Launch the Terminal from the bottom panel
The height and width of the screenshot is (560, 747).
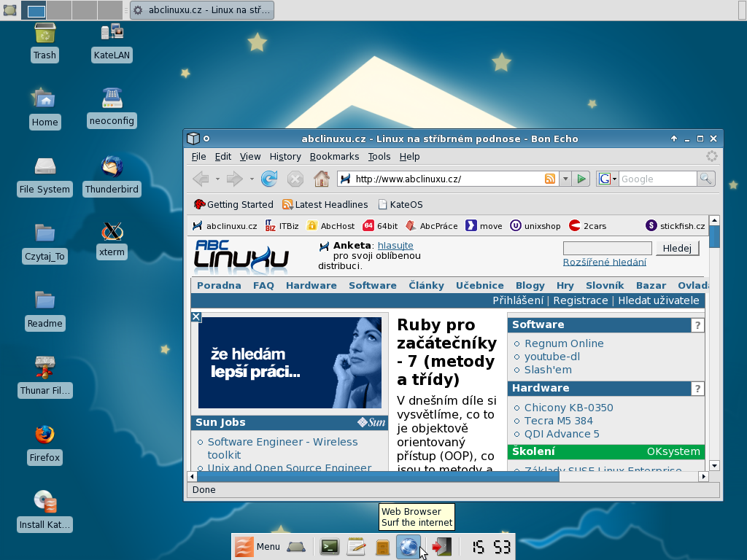click(330, 547)
